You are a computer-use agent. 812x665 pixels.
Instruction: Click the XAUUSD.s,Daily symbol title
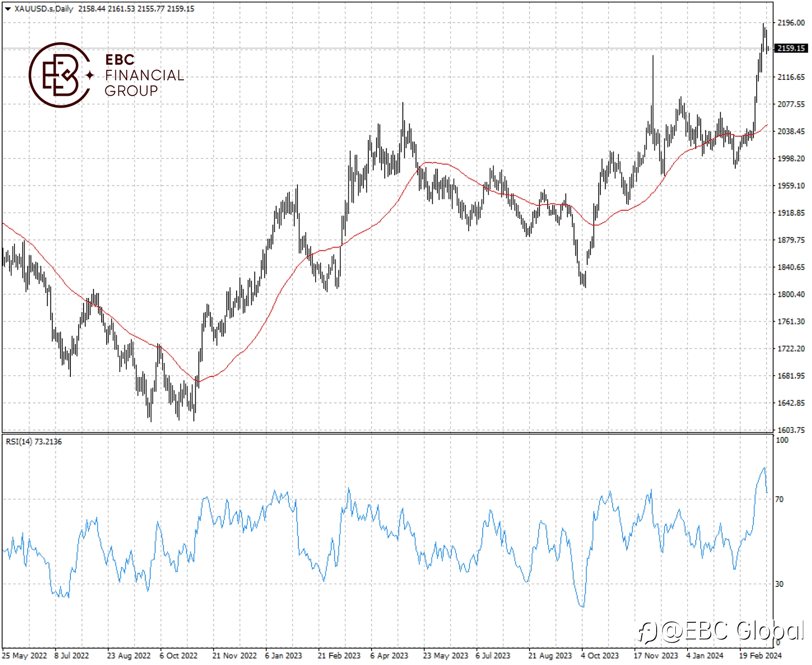coord(44,9)
